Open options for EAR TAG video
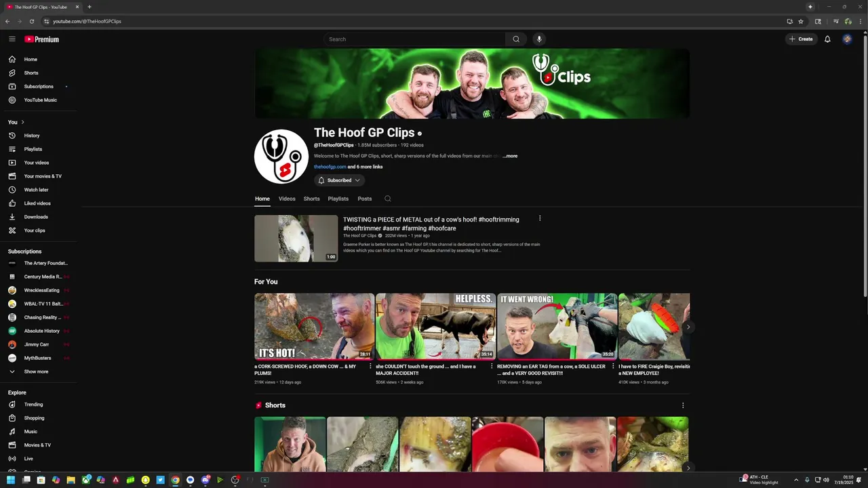868x488 pixels. point(613,366)
